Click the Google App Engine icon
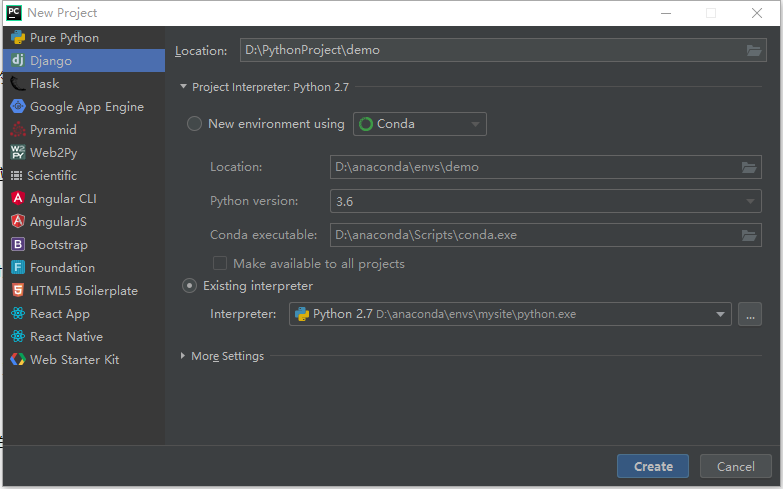The image size is (783, 489). pyautogui.click(x=18, y=106)
